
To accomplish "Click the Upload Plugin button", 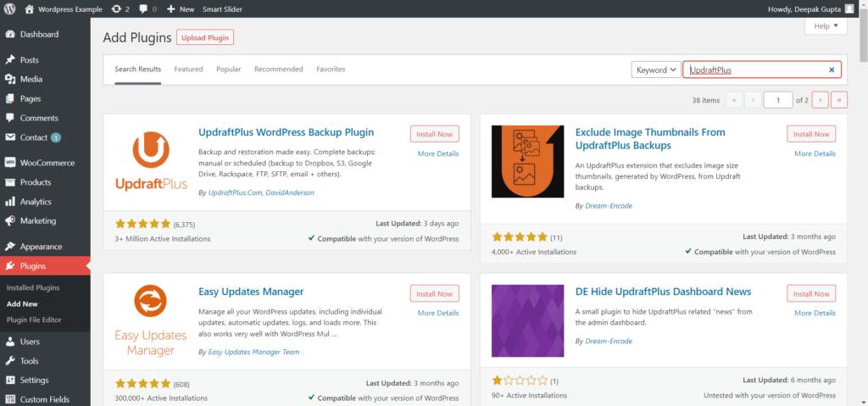I will 205,37.
